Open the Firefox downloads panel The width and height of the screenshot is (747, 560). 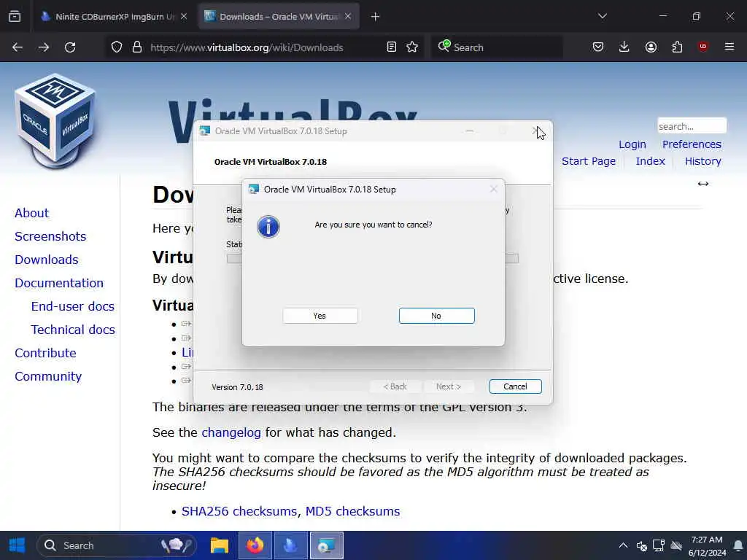(624, 47)
